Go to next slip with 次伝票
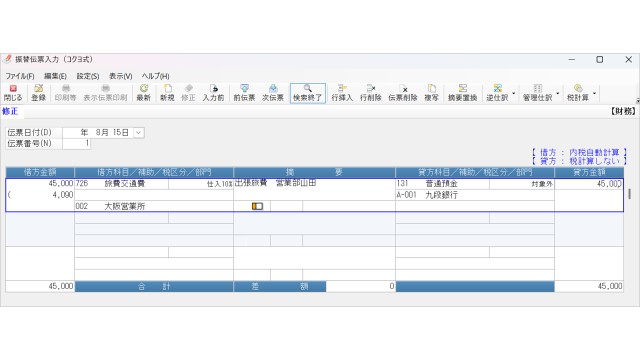This screenshot has width=640, height=360. (273, 93)
